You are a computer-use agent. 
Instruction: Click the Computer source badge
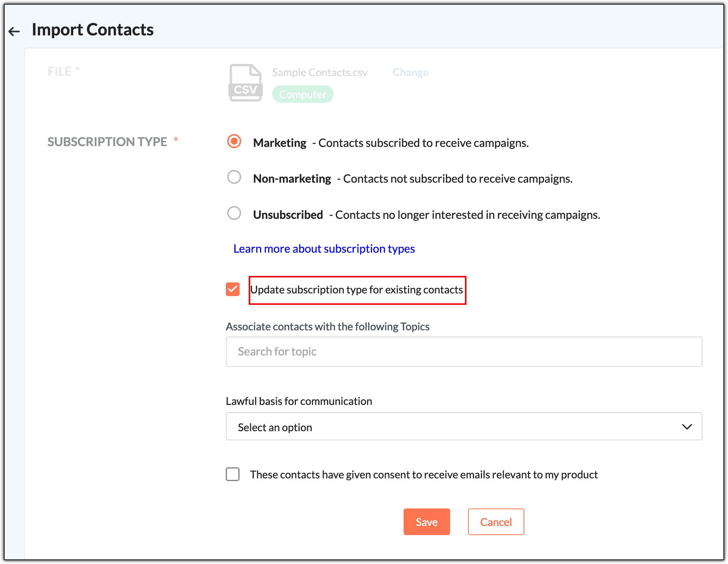(303, 94)
